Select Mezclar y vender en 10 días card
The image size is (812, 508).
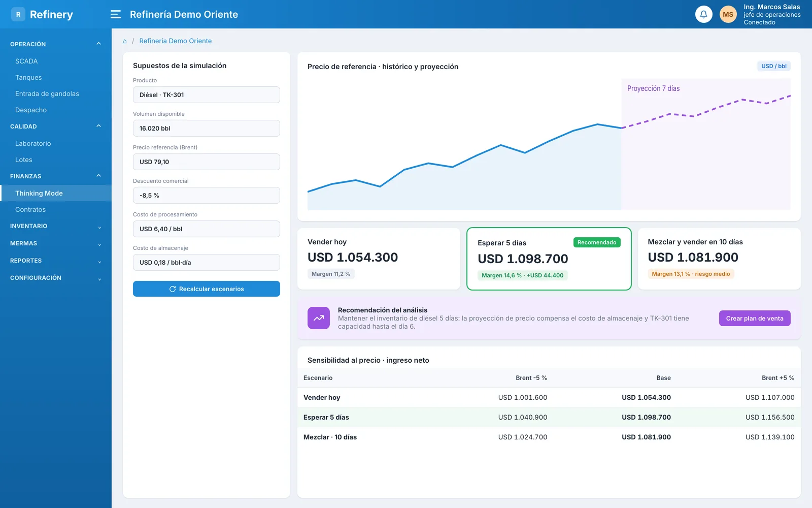(x=719, y=259)
